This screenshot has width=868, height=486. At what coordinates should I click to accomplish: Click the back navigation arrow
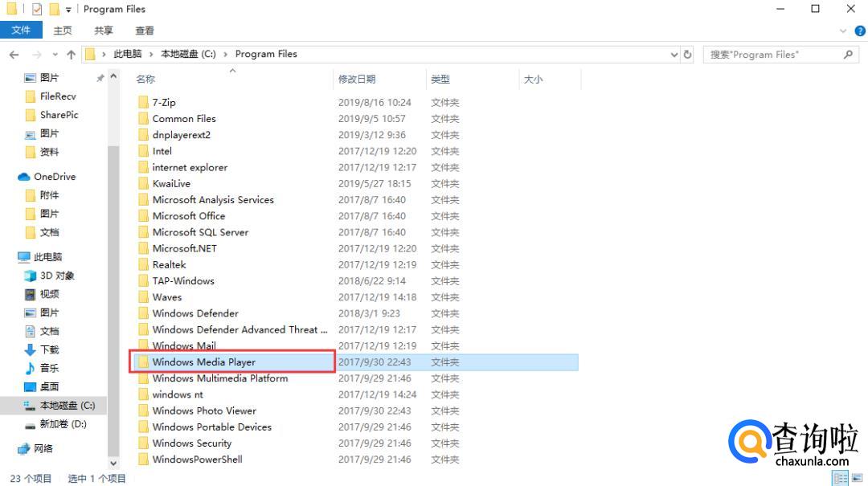point(14,55)
